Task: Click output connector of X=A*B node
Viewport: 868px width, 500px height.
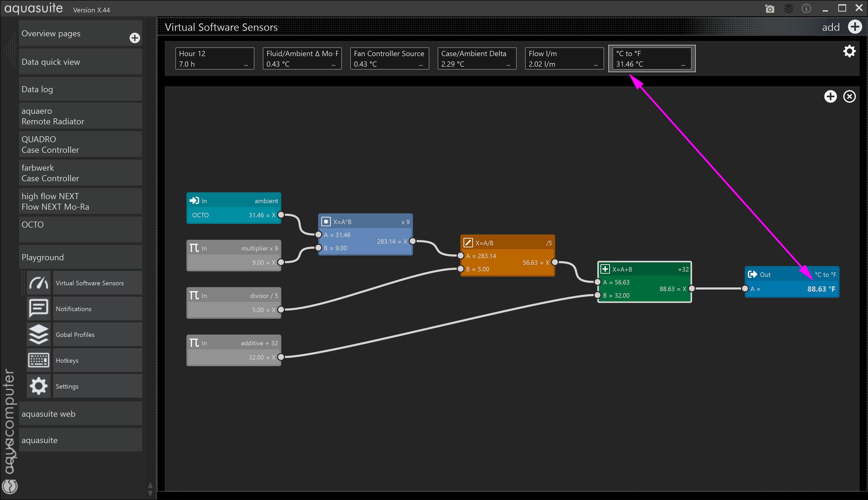Action: coord(413,241)
